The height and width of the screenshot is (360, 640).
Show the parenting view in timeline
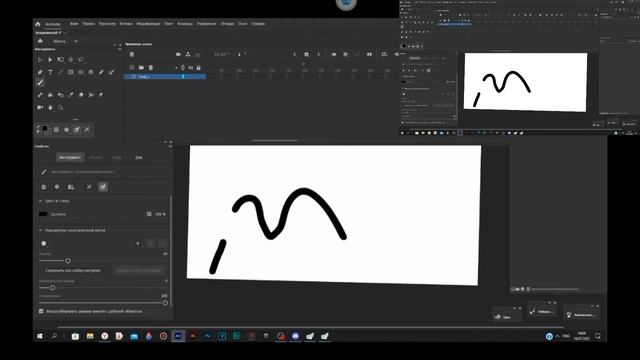[188, 54]
